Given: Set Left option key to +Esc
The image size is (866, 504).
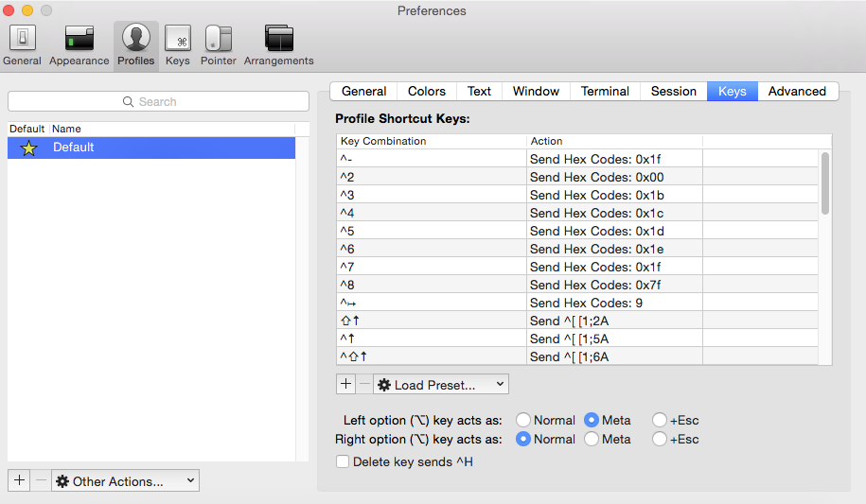Looking at the screenshot, I should (x=660, y=420).
